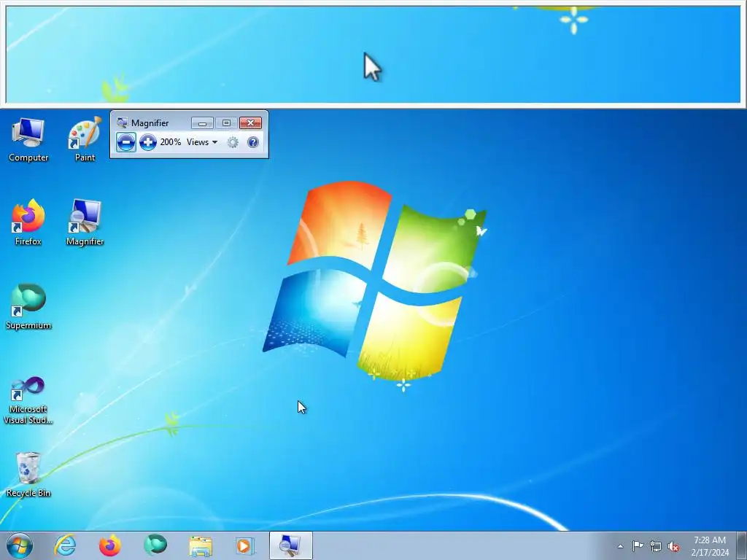Launch Firefox from the taskbar

(x=110, y=545)
